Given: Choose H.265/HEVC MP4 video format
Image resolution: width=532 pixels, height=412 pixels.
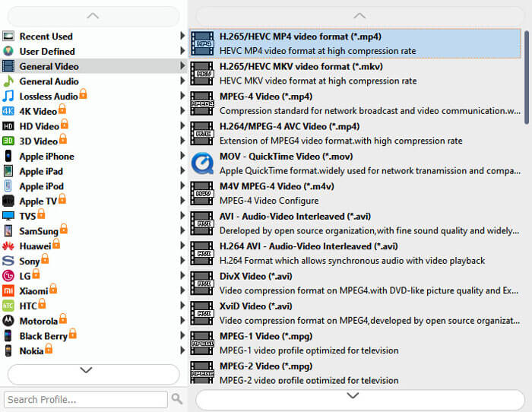Looking at the screenshot, I should (x=355, y=43).
